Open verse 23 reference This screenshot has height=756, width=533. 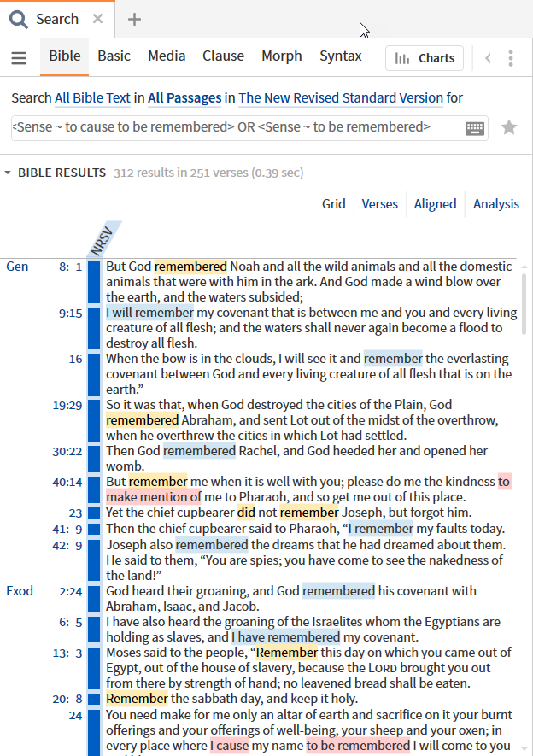(76, 513)
